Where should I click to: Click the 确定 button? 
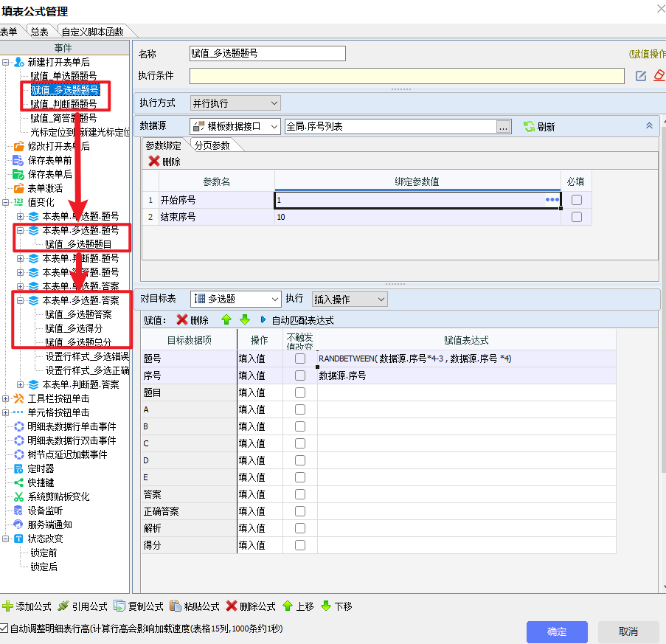pos(557,631)
